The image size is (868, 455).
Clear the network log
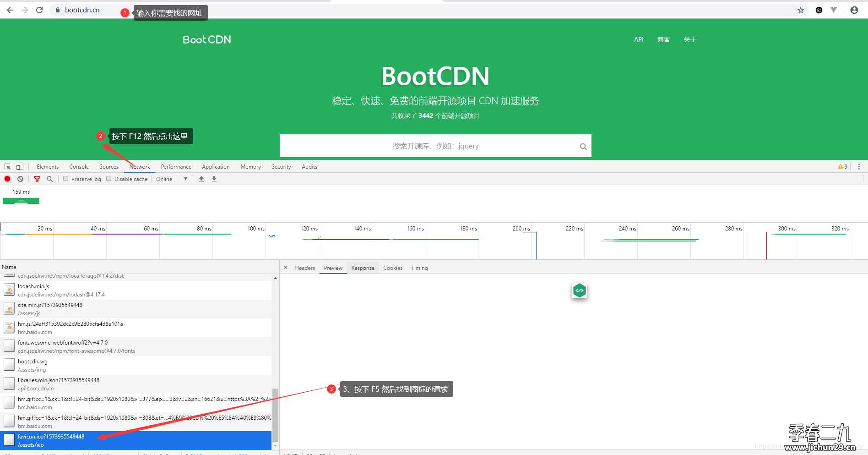(x=20, y=179)
